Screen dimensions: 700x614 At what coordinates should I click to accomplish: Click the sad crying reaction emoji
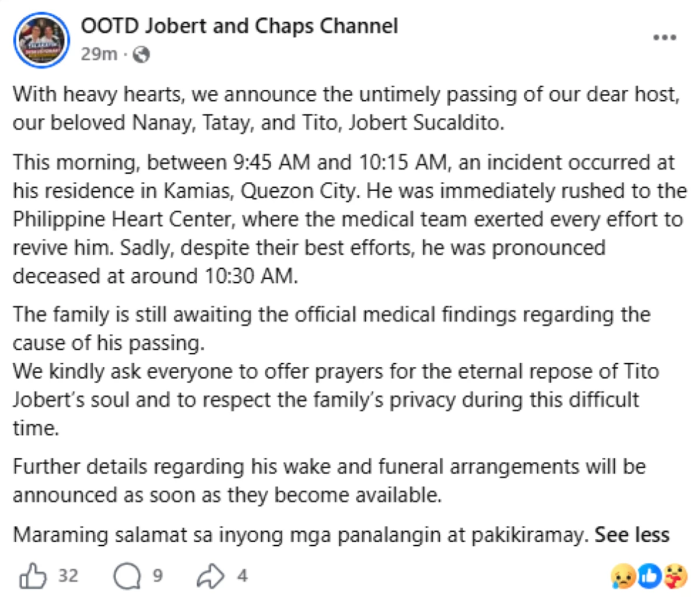622,577
